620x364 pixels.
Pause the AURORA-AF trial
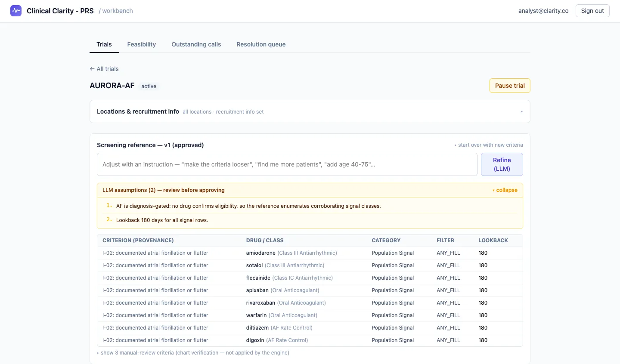click(510, 86)
